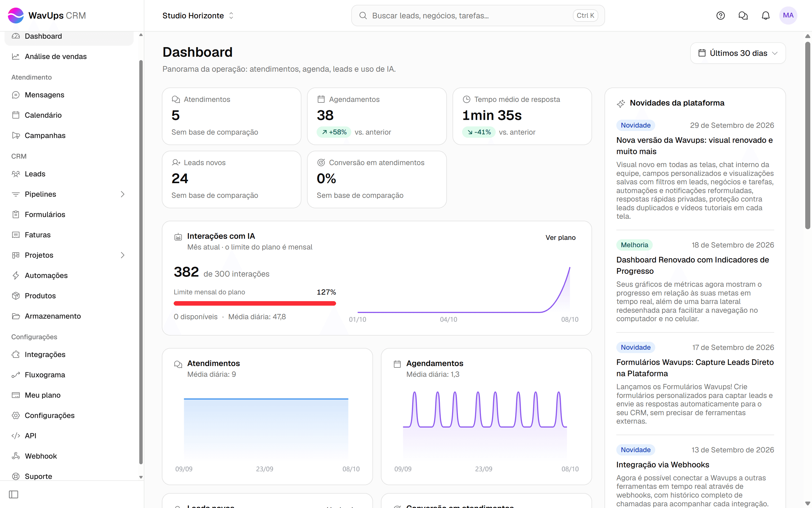Click the Produtos box icon

pyautogui.click(x=16, y=296)
